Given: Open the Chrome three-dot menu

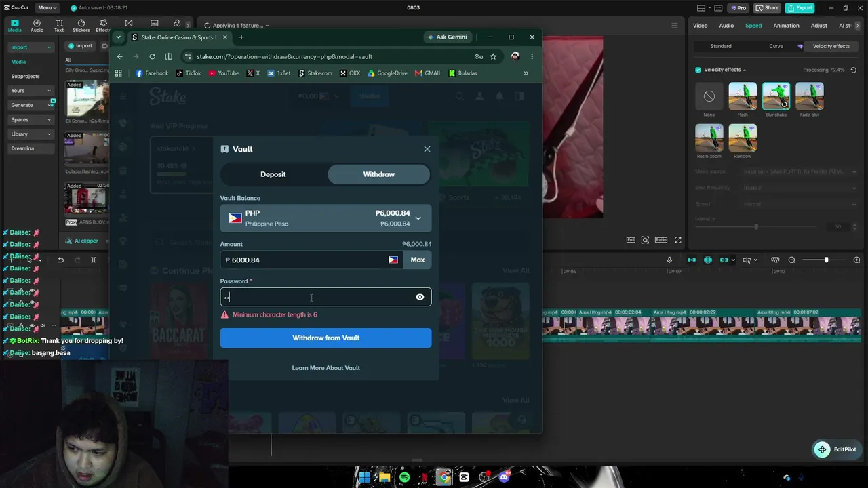Looking at the screenshot, I should 532,56.
